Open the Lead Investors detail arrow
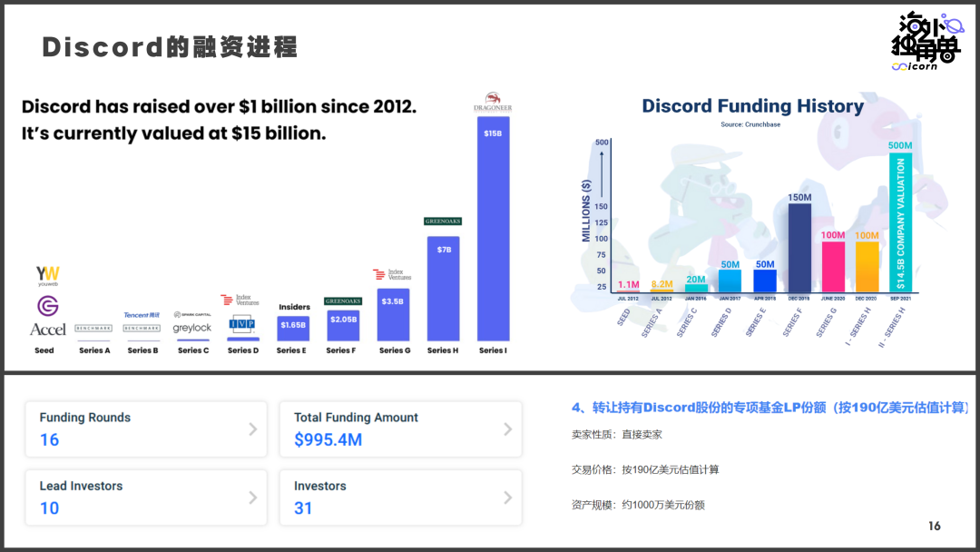Viewport: 980px width, 552px height. point(253,498)
